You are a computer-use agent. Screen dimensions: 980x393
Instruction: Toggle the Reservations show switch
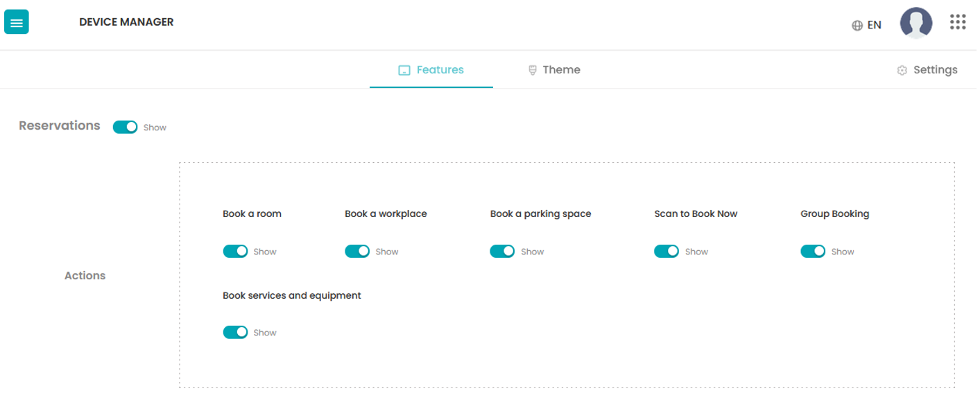pos(126,127)
